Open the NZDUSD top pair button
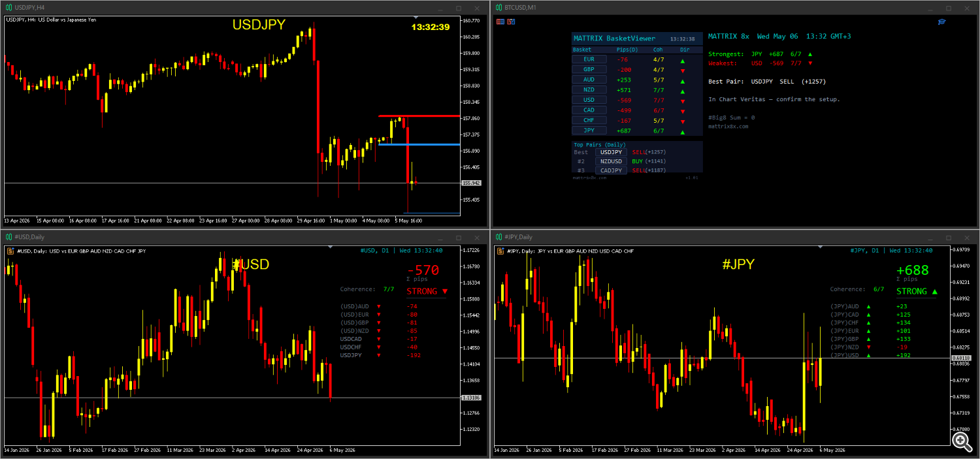980x459 pixels. (x=611, y=161)
